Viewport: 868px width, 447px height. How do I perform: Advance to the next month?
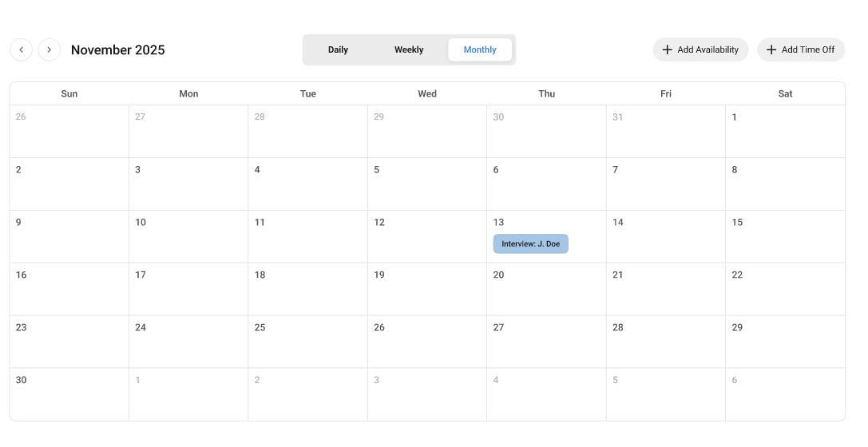pos(50,49)
